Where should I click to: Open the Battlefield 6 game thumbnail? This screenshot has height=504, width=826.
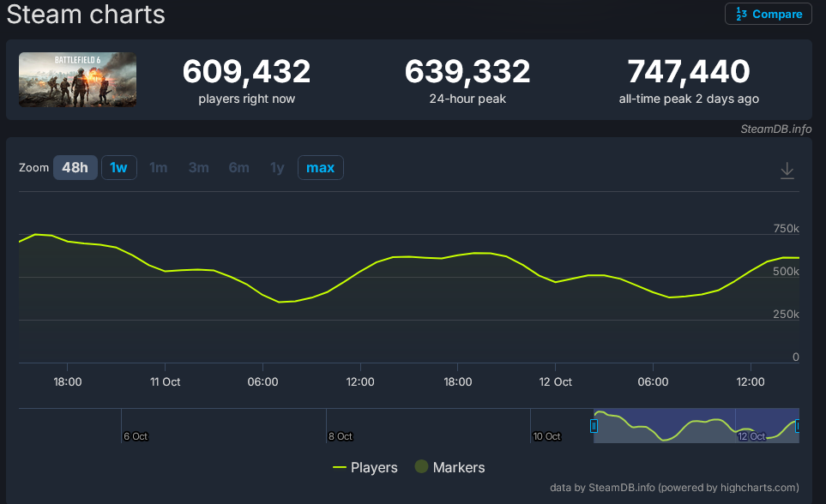[x=77, y=80]
